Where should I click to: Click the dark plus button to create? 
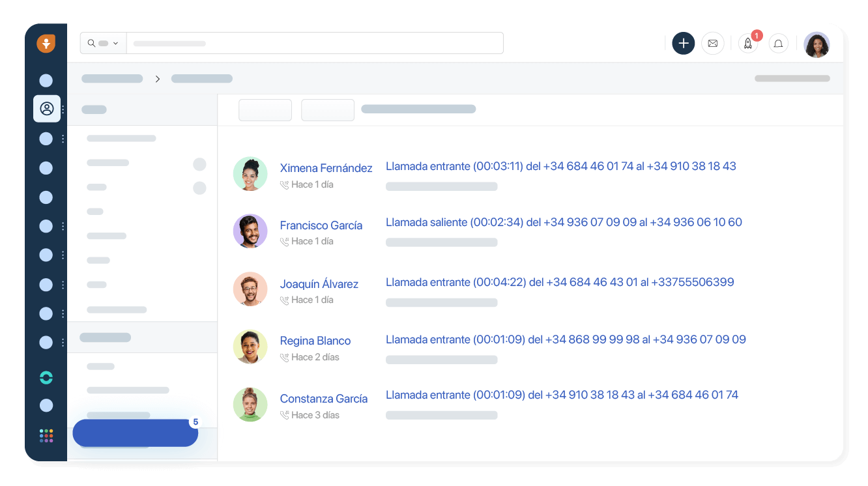coord(683,43)
